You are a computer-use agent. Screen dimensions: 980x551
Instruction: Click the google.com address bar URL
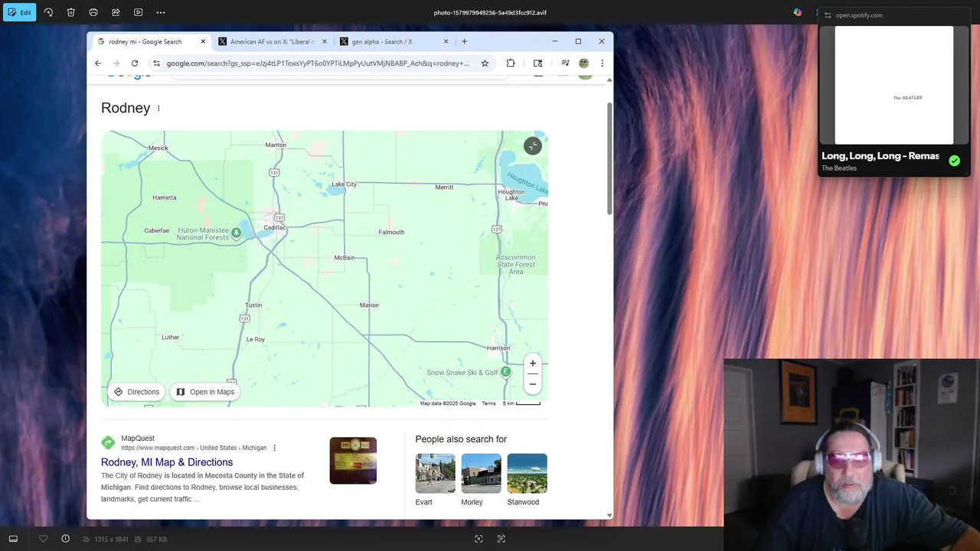pos(318,64)
